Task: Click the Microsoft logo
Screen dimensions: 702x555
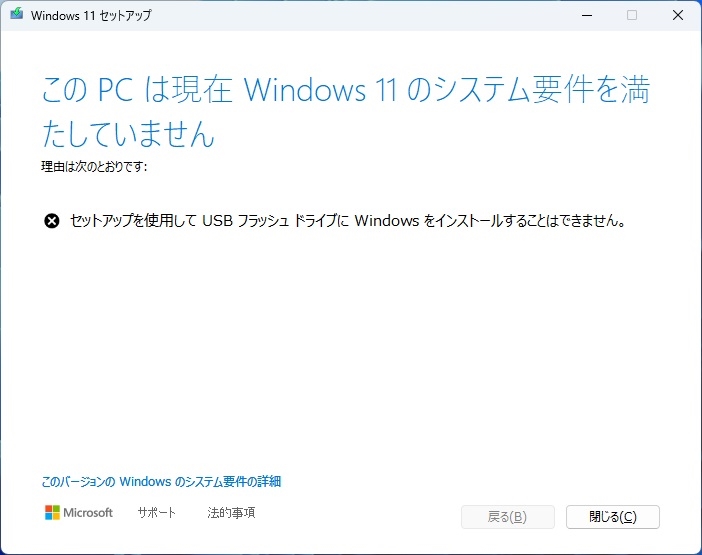Action: [x=79, y=512]
